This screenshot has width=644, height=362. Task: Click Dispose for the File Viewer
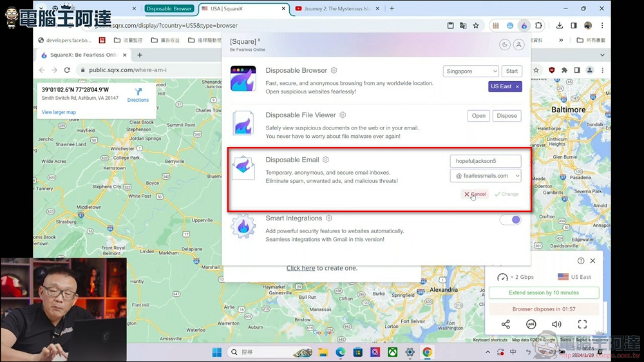point(507,116)
